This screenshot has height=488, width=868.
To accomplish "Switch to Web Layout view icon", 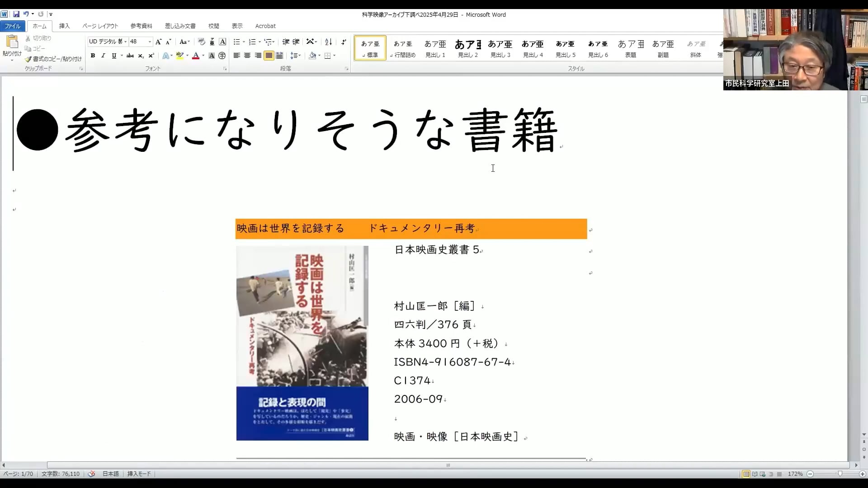I will coord(763,474).
